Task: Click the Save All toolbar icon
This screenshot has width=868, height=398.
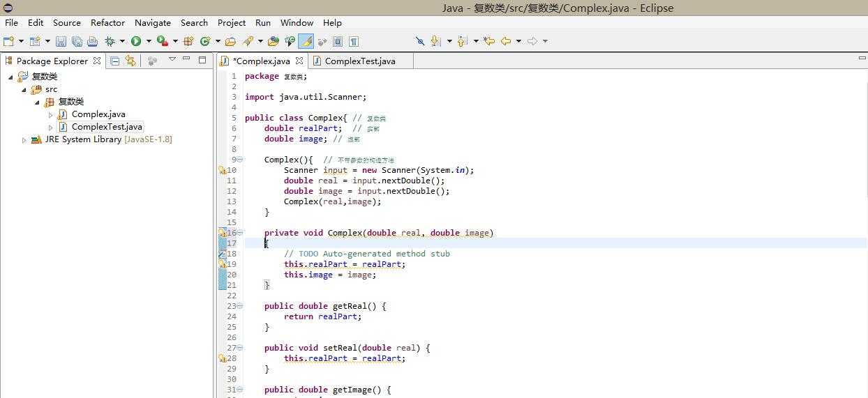Action: (x=76, y=41)
